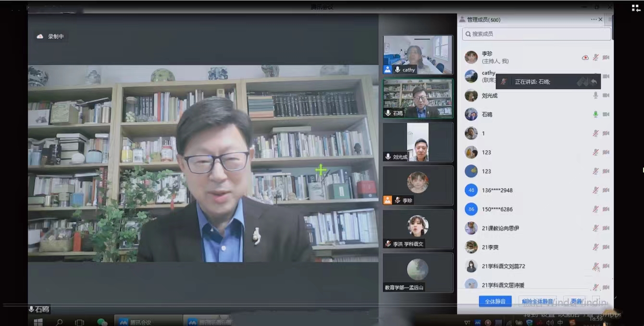Click the recording status icon beside 李珍
Image resolution: width=644 pixels, height=326 pixels.
[x=585, y=58]
